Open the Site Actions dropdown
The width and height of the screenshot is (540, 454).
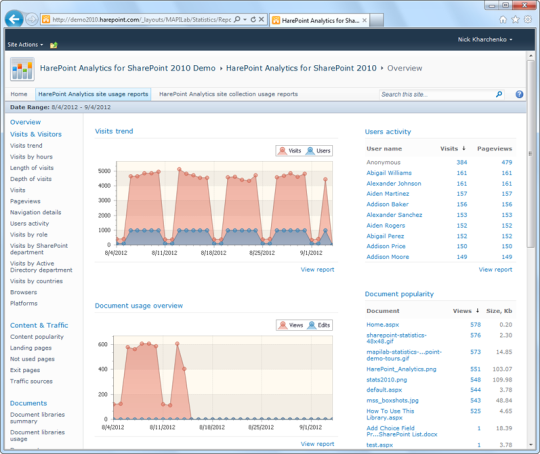click(x=25, y=45)
